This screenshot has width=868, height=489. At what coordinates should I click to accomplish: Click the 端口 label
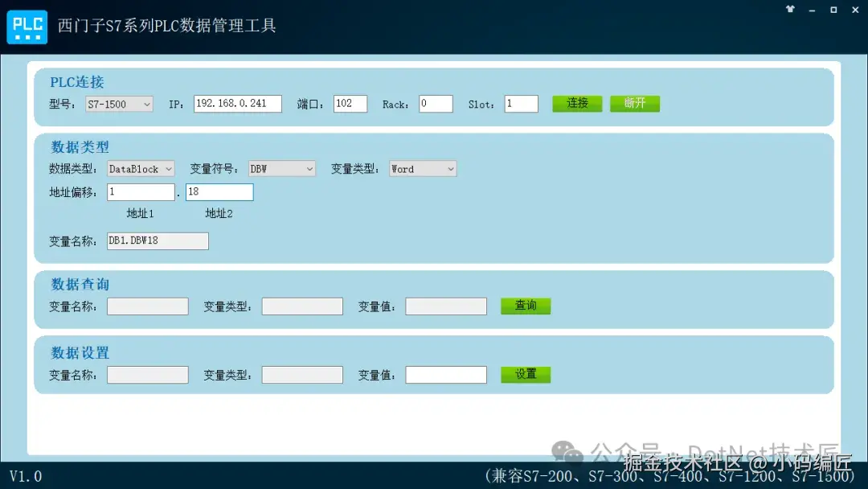click(x=310, y=104)
